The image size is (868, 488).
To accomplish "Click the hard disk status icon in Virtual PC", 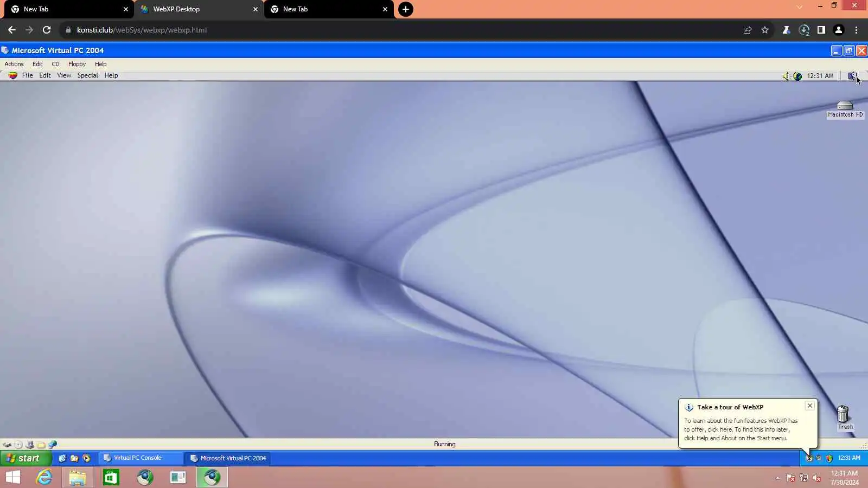I will (7, 445).
